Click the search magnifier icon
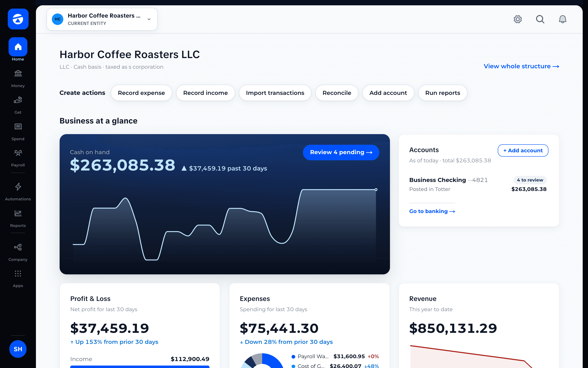Viewport: 588px width, 368px height. click(x=540, y=19)
